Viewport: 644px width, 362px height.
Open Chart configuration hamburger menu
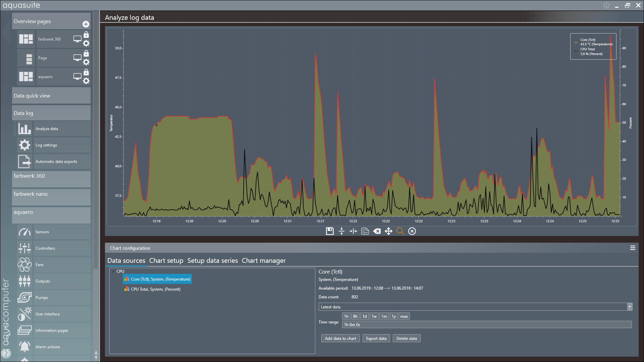pyautogui.click(x=633, y=248)
